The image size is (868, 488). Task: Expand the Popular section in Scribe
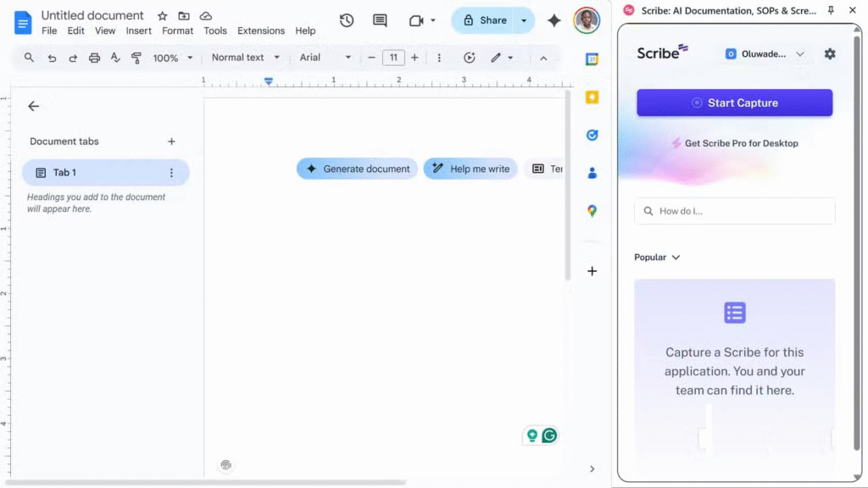pos(657,258)
